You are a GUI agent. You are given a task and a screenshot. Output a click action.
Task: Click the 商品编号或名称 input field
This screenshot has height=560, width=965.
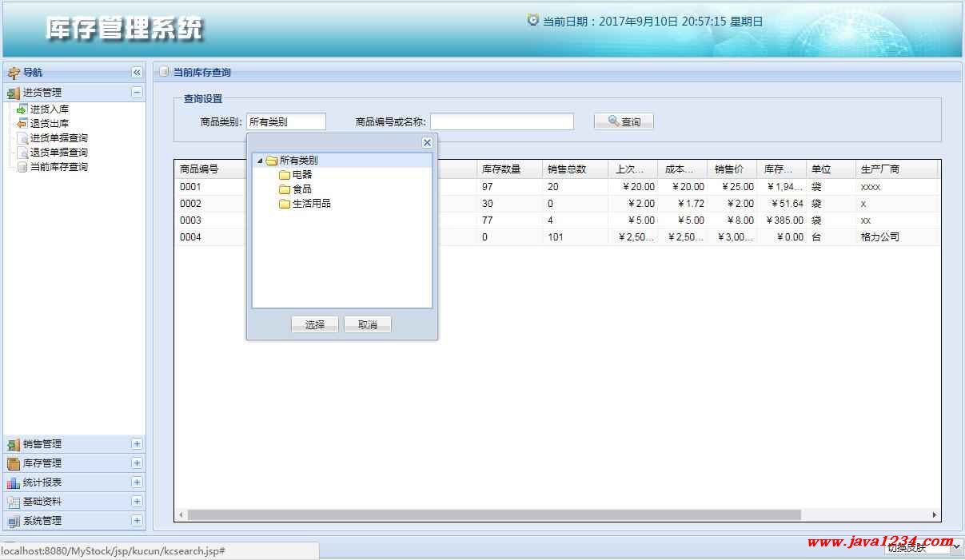point(501,122)
